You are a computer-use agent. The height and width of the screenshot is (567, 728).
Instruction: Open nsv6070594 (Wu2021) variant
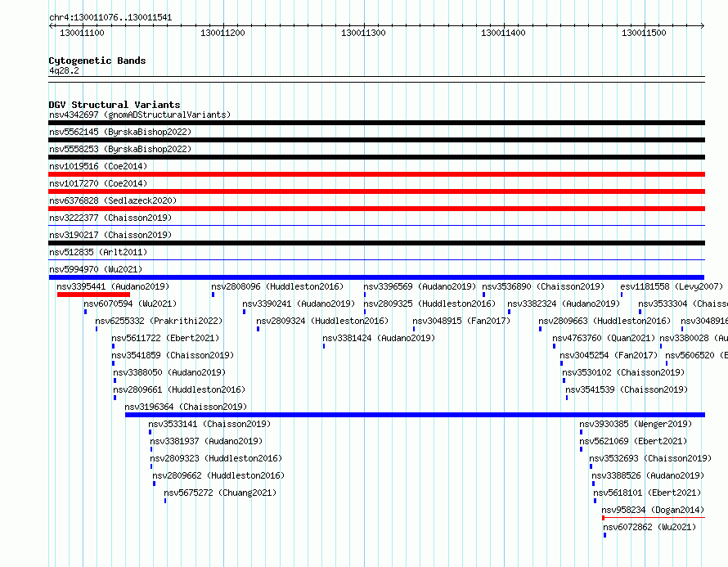point(130,304)
